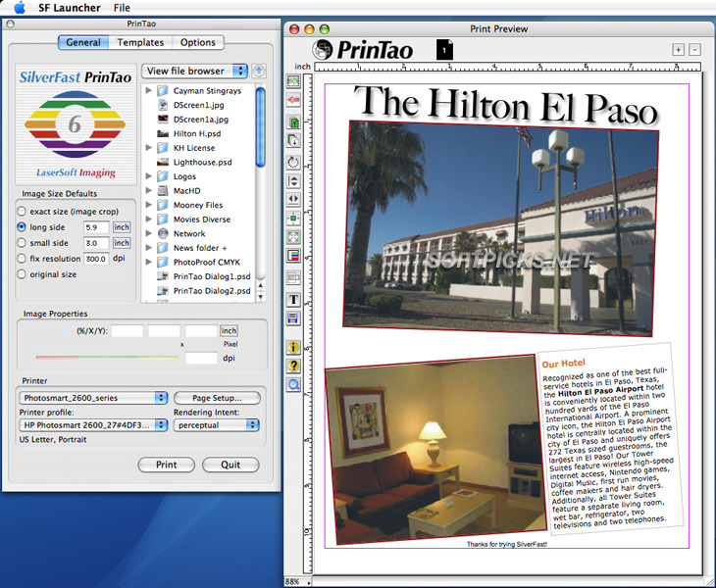Expand the MacHD volume
The image size is (716, 588).
(148, 191)
